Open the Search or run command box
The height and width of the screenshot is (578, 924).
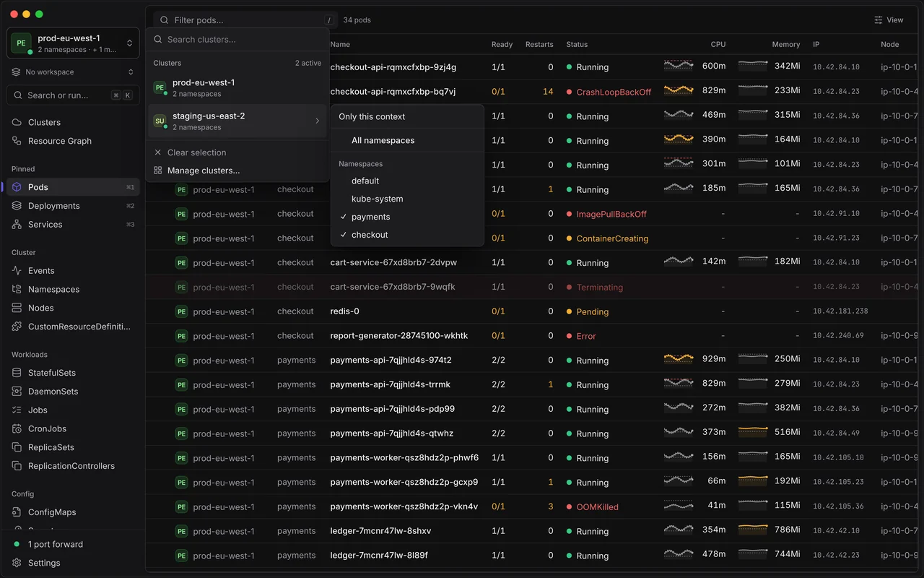point(73,95)
